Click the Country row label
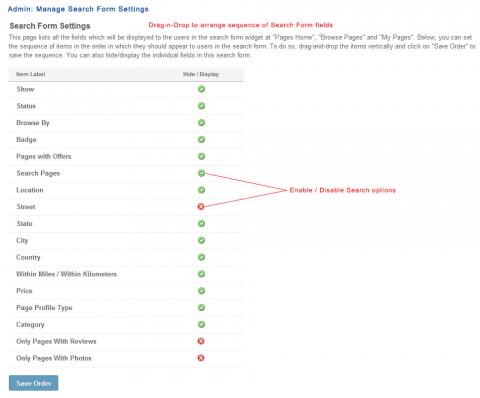This screenshot has height=398, width=480. (x=28, y=257)
